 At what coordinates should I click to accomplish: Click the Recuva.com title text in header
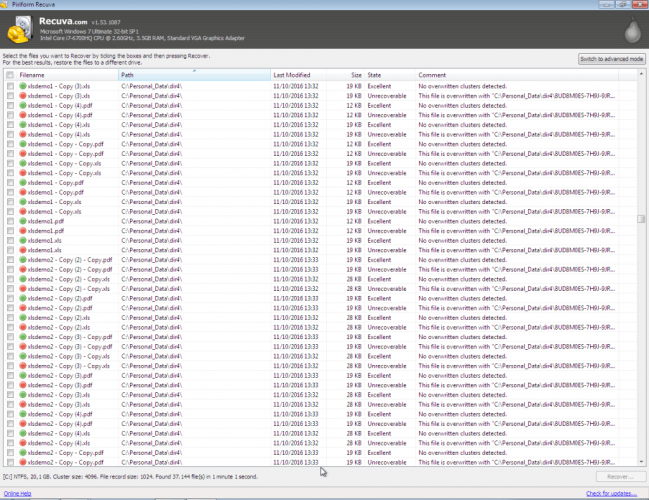tap(63, 22)
